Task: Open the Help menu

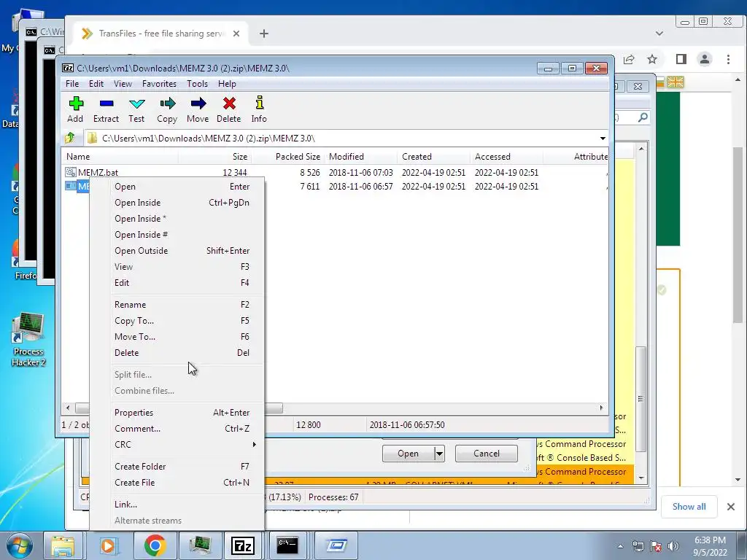Action: (x=228, y=84)
